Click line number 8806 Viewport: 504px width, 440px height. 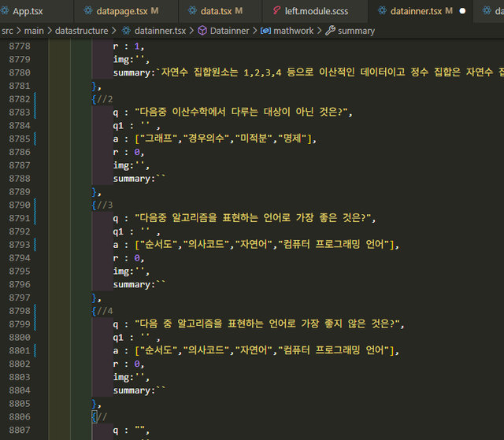coord(20,417)
